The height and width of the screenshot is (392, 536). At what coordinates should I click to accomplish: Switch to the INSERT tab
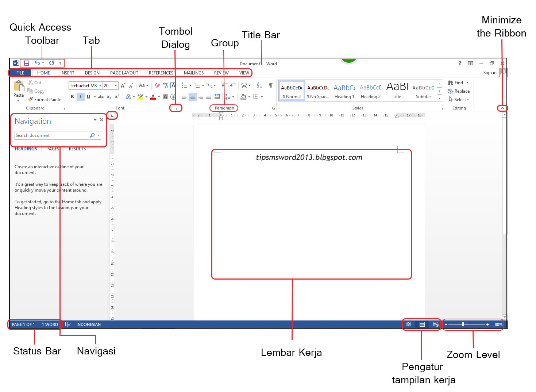[x=68, y=73]
